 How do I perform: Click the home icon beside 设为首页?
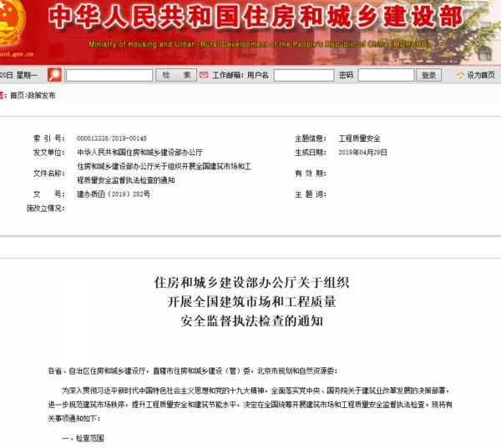(x=460, y=75)
